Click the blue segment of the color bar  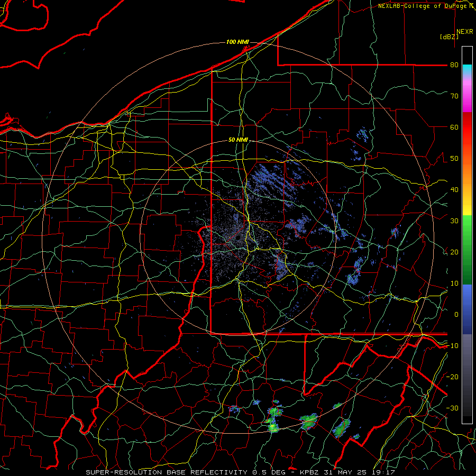[467, 309]
